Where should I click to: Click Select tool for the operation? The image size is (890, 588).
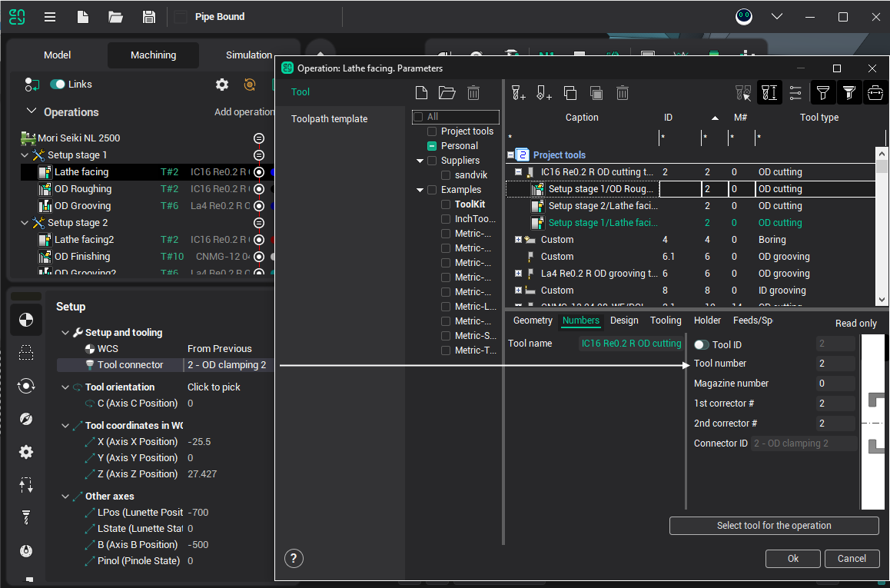773,526
